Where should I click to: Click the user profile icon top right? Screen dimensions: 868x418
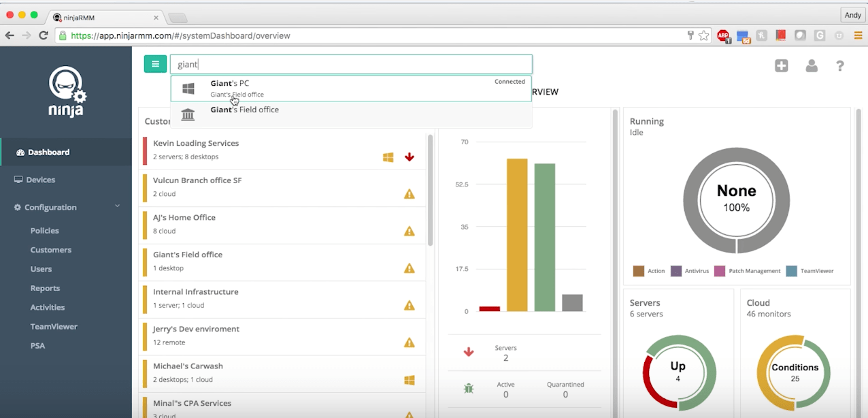pyautogui.click(x=812, y=66)
